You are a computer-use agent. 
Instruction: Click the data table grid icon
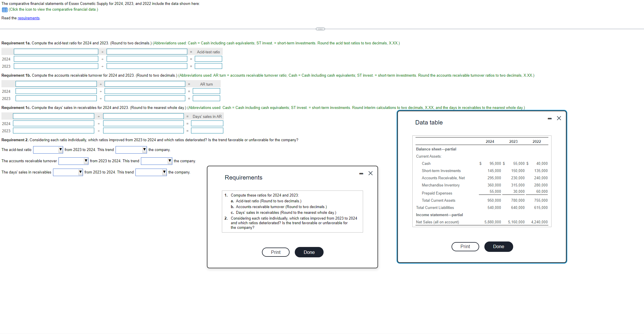[x=5, y=10]
